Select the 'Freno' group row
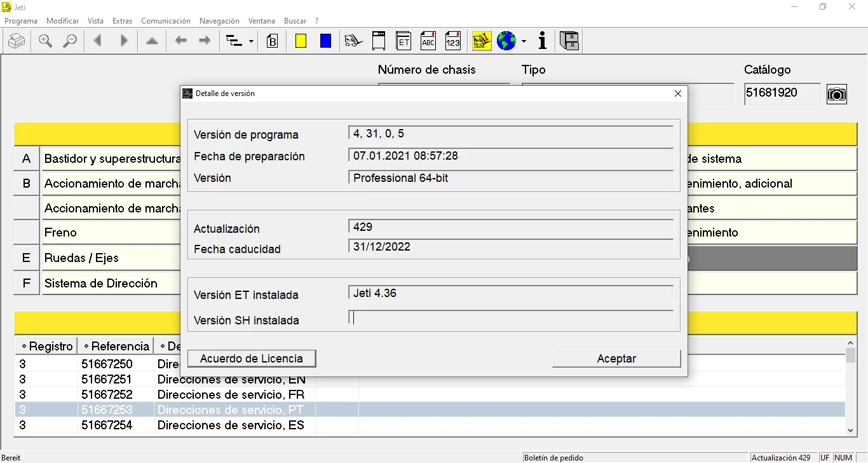Viewport: 868px width, 463px height. point(111,233)
